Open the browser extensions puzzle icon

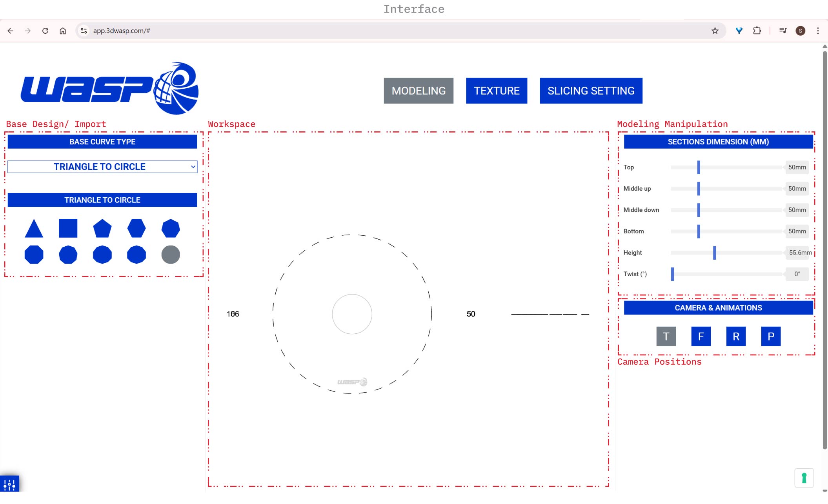(757, 31)
